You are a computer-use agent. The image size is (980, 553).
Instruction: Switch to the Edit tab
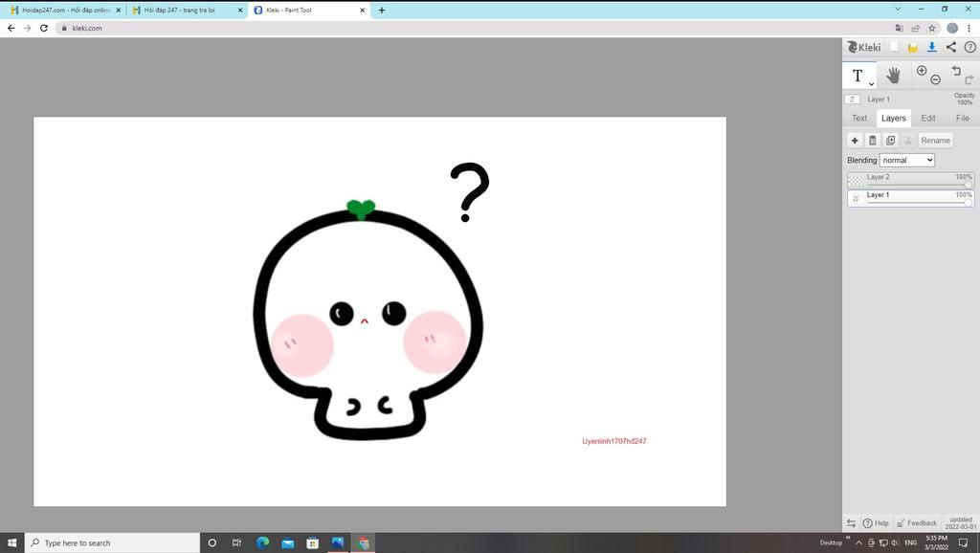[x=928, y=118]
